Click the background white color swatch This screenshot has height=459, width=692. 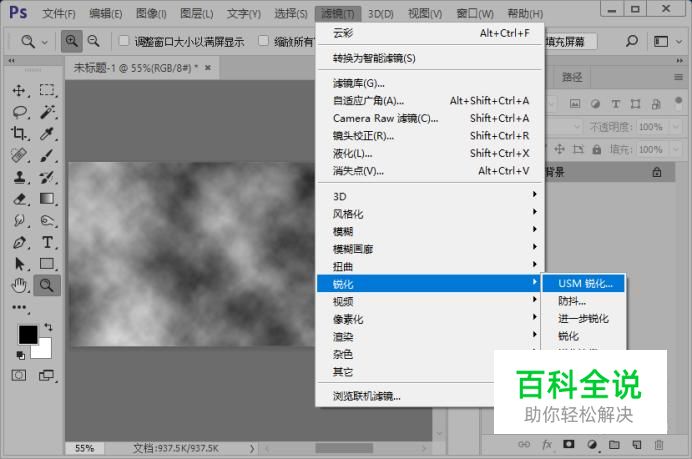coord(44,351)
